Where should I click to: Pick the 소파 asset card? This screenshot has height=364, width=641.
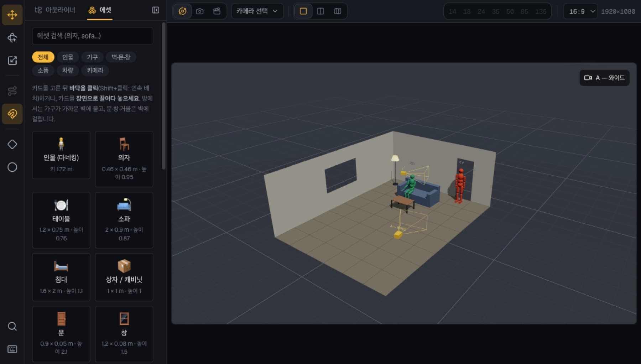pyautogui.click(x=124, y=220)
